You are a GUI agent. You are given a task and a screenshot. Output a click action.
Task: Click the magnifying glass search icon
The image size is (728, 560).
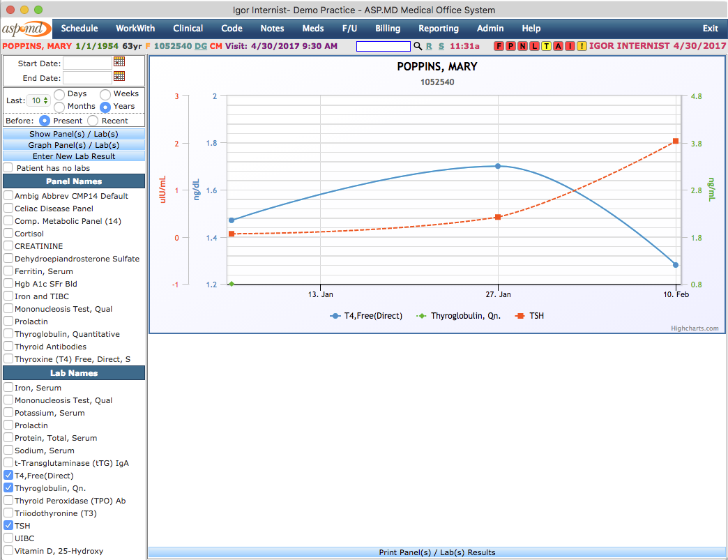point(418,46)
